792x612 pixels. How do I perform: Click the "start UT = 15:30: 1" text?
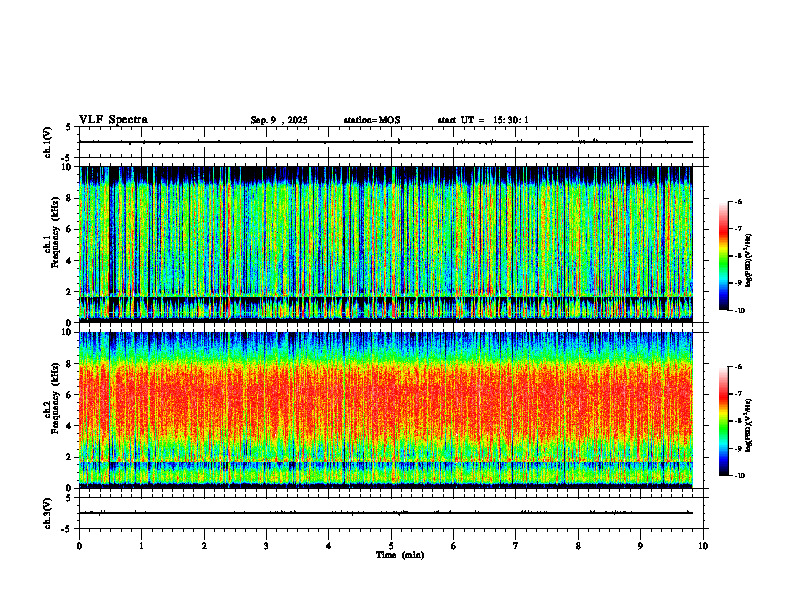pyautogui.click(x=483, y=120)
